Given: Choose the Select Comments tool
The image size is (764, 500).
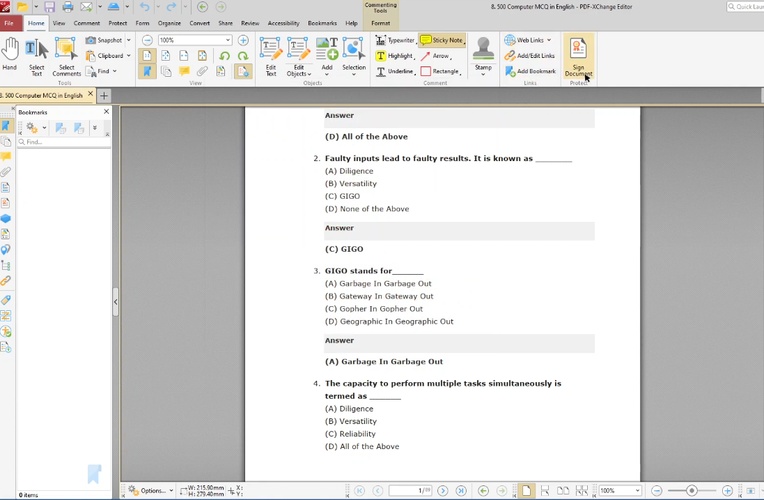Looking at the screenshot, I should pyautogui.click(x=66, y=58).
